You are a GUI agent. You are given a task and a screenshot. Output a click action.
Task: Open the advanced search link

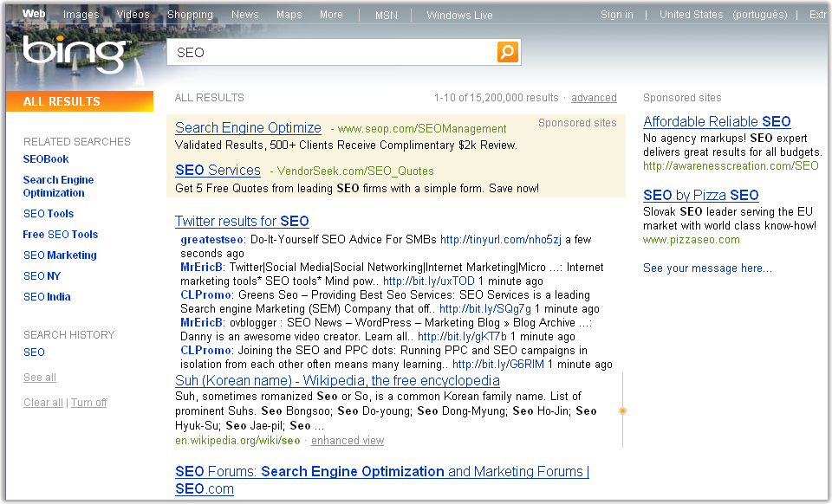coord(594,98)
